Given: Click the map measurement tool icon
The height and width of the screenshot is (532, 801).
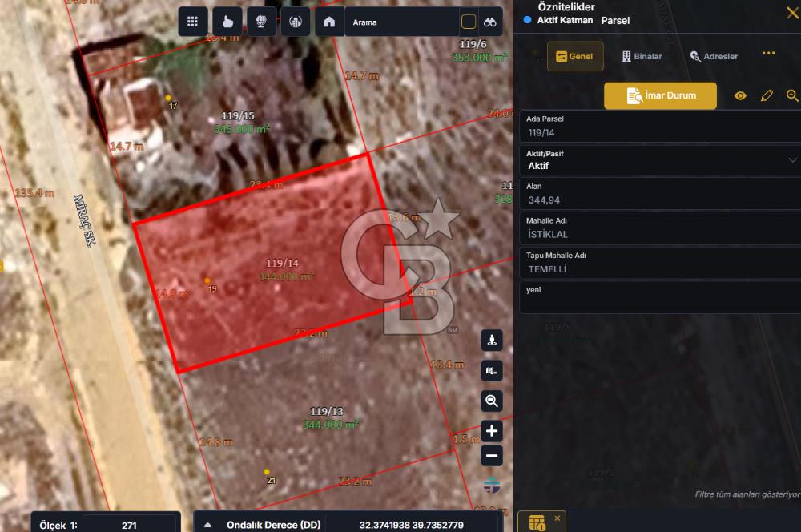Looking at the screenshot, I should (x=492, y=371).
